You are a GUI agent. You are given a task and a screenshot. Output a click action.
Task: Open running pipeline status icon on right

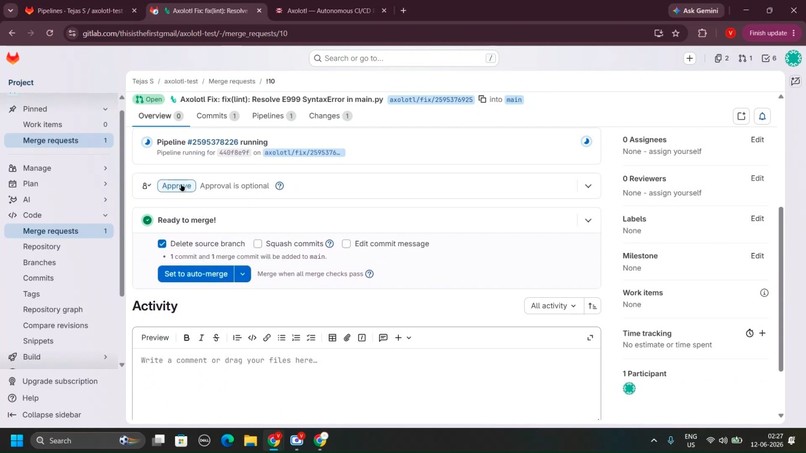click(x=586, y=141)
